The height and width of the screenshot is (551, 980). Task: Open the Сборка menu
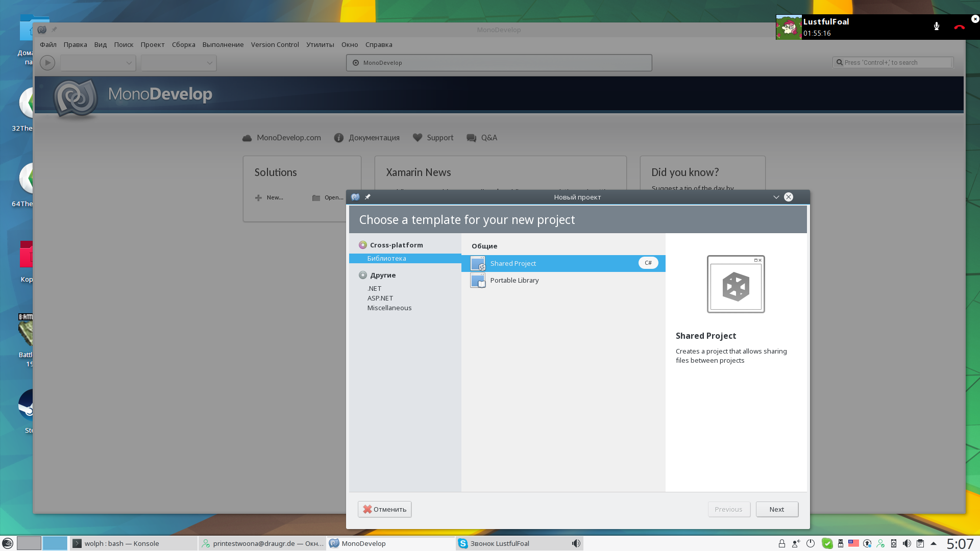coord(184,44)
